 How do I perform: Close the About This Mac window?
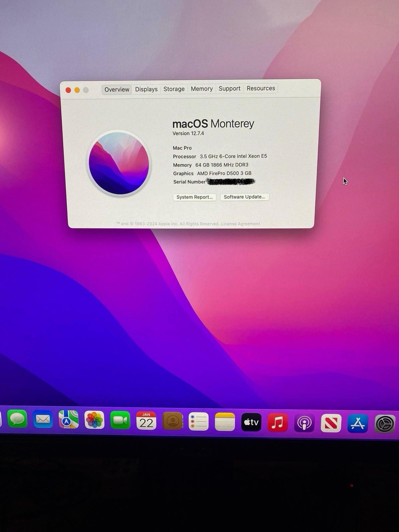tap(68, 90)
